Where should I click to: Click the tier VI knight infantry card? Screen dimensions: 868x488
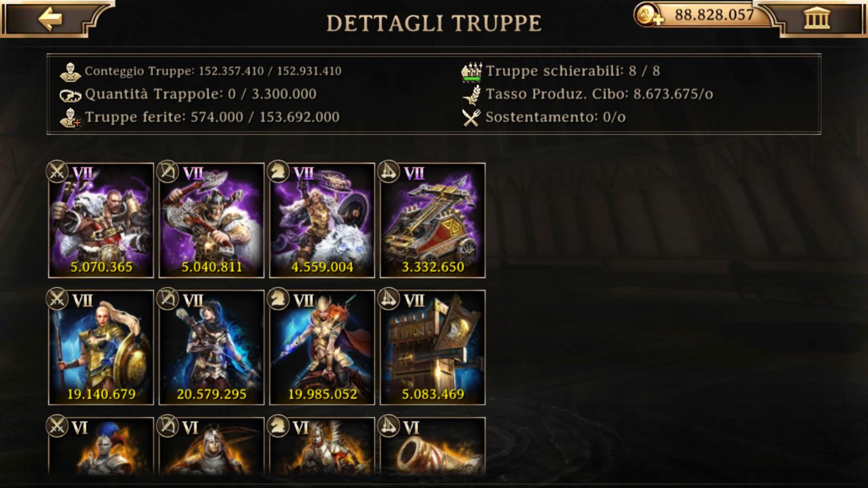[x=101, y=446]
